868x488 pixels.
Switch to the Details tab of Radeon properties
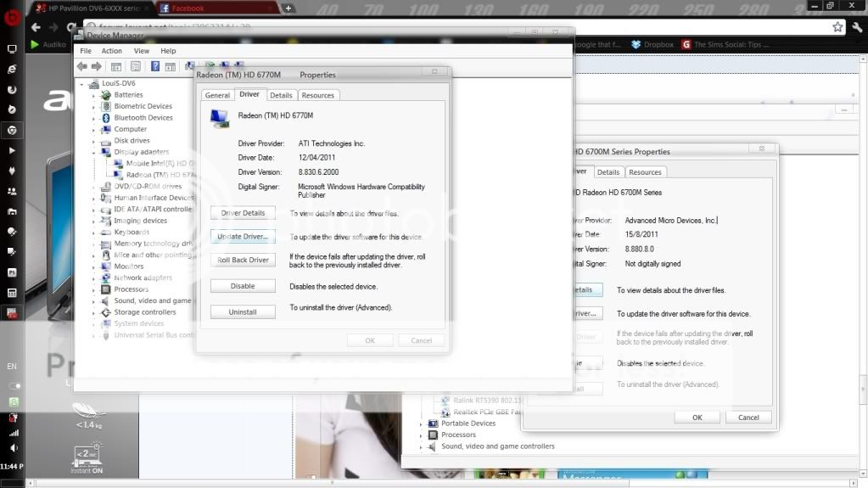(x=281, y=95)
